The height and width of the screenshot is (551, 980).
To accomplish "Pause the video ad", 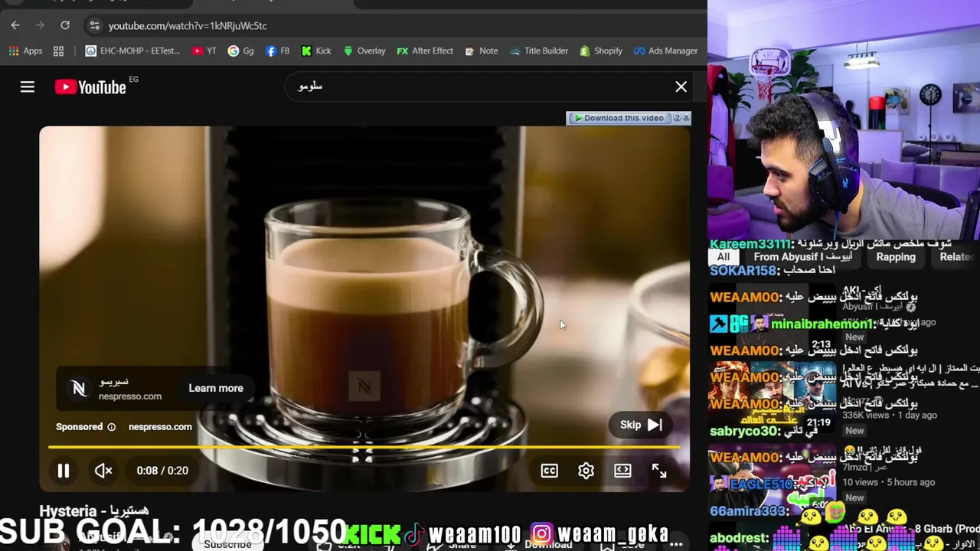I will 64,471.
